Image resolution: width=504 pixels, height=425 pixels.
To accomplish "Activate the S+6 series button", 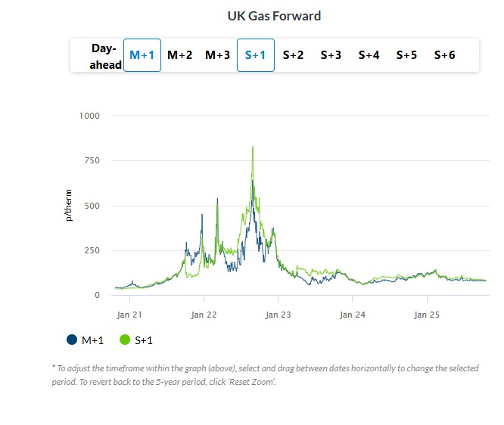I will click(x=445, y=55).
